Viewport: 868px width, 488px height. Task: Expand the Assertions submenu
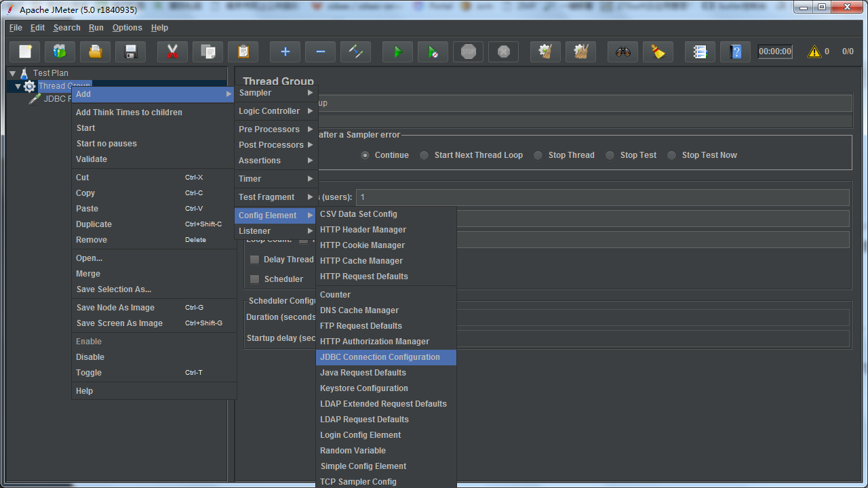click(276, 161)
